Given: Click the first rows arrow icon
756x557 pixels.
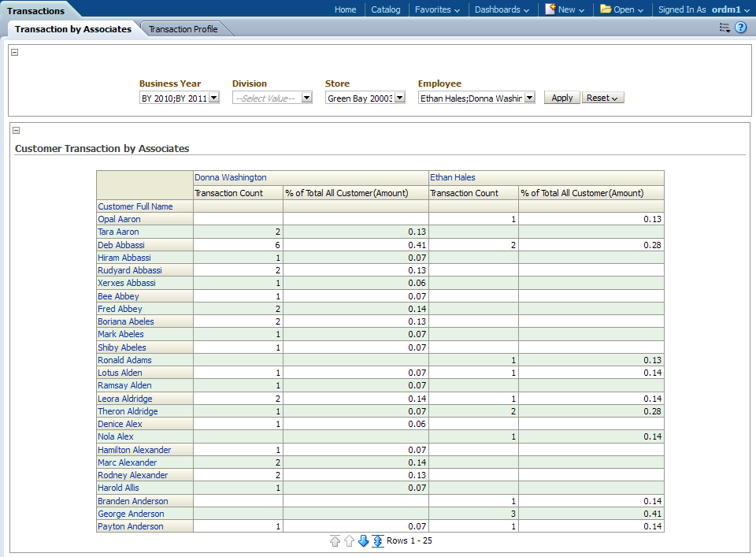Looking at the screenshot, I should click(335, 541).
